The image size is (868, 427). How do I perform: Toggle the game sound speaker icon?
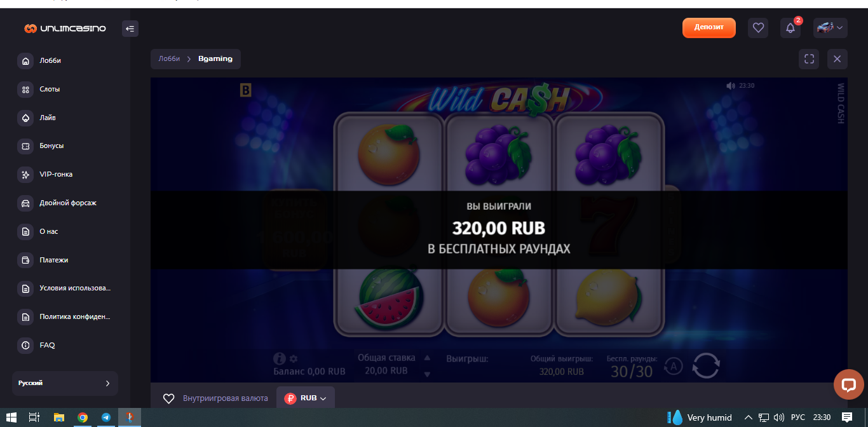pyautogui.click(x=731, y=86)
